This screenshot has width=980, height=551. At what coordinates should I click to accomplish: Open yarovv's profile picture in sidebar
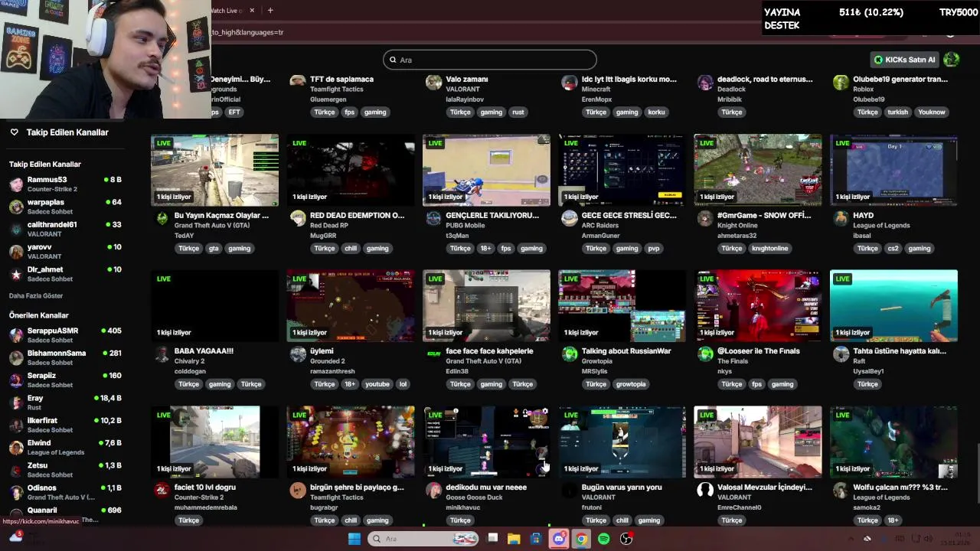point(16,252)
